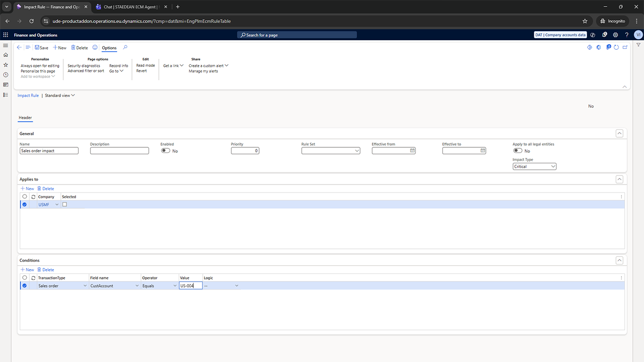The height and width of the screenshot is (362, 644).
Task: Open the Company USMF dropdown
Action: [x=57, y=205]
